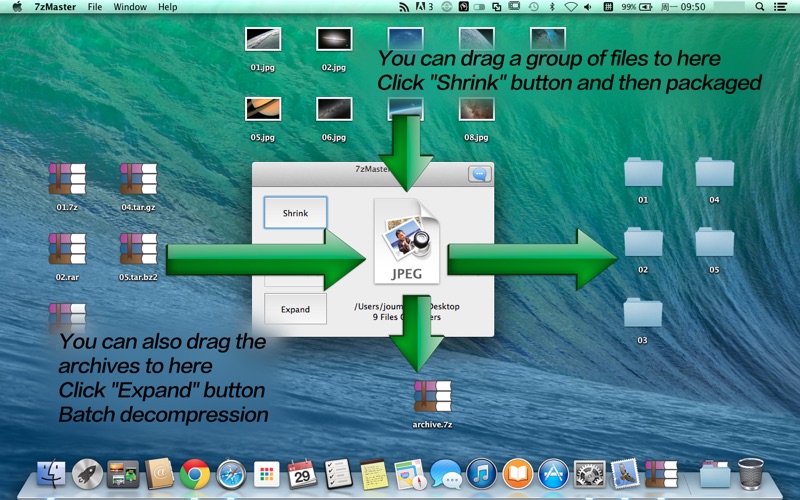
Task: Click the /Users path text in 7zMaster
Action: pyautogui.click(x=407, y=306)
